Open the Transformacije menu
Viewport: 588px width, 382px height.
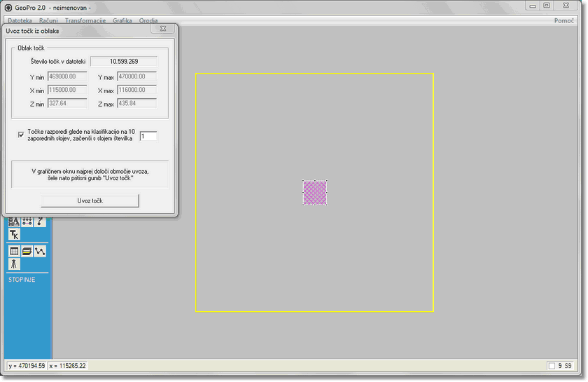click(x=85, y=20)
